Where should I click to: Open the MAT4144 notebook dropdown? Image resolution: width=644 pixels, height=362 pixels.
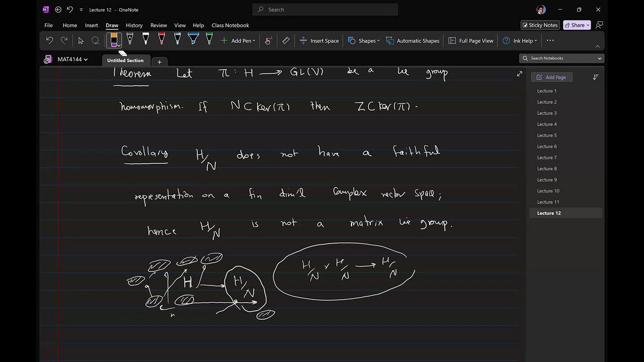click(72, 59)
